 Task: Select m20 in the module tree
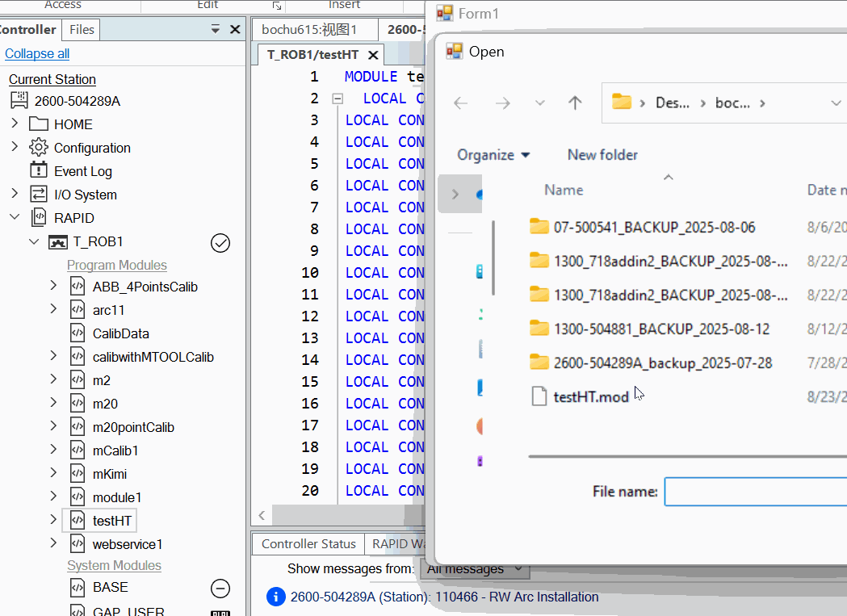pyautogui.click(x=105, y=404)
